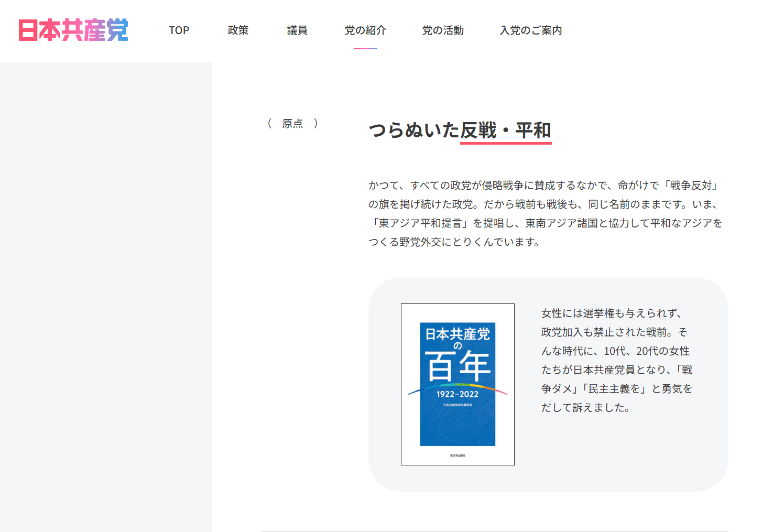Click the 日本共産党 logo

73,30
